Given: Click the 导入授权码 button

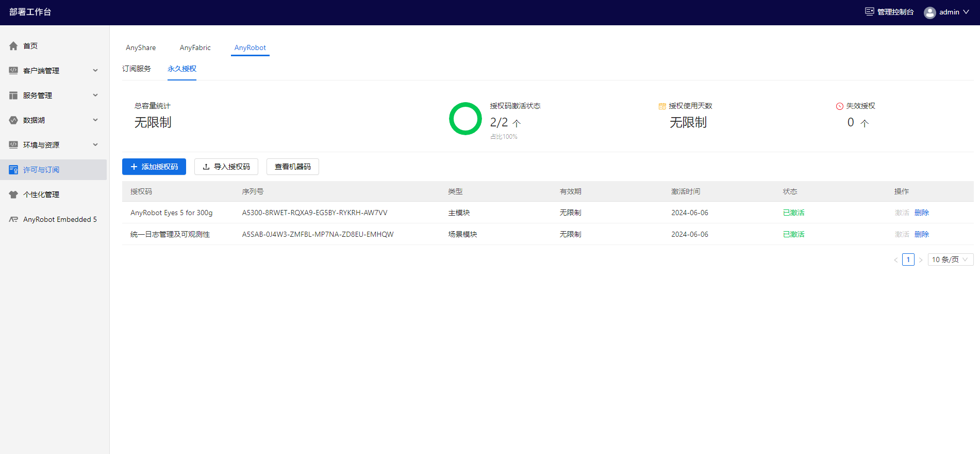Looking at the screenshot, I should coord(226,167).
